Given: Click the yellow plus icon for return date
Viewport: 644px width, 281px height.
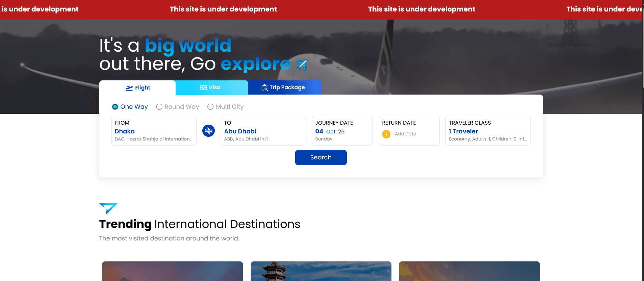Looking at the screenshot, I should [x=386, y=134].
